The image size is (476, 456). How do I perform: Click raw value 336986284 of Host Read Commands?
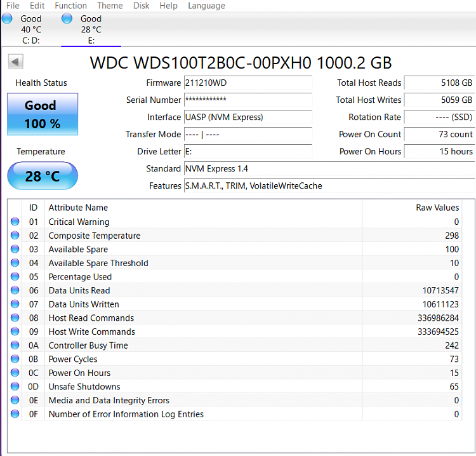tap(438, 318)
